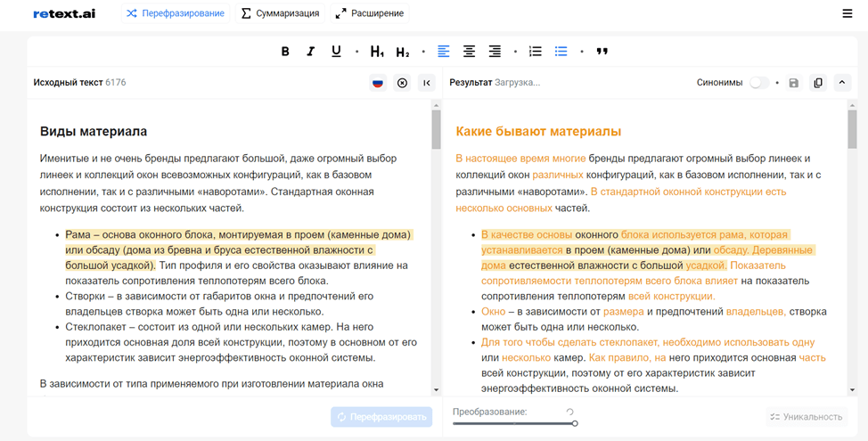Click the orange word 'Окно' in result
This screenshot has width=868, height=441.
(x=493, y=312)
